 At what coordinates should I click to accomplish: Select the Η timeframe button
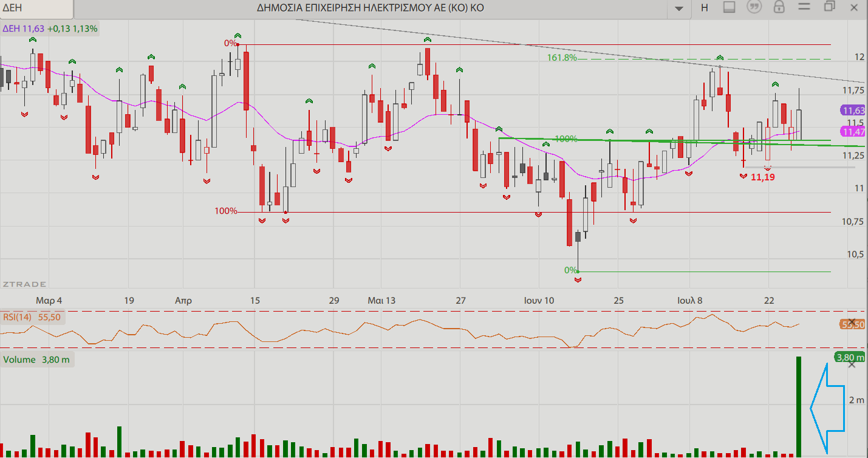coord(705,8)
